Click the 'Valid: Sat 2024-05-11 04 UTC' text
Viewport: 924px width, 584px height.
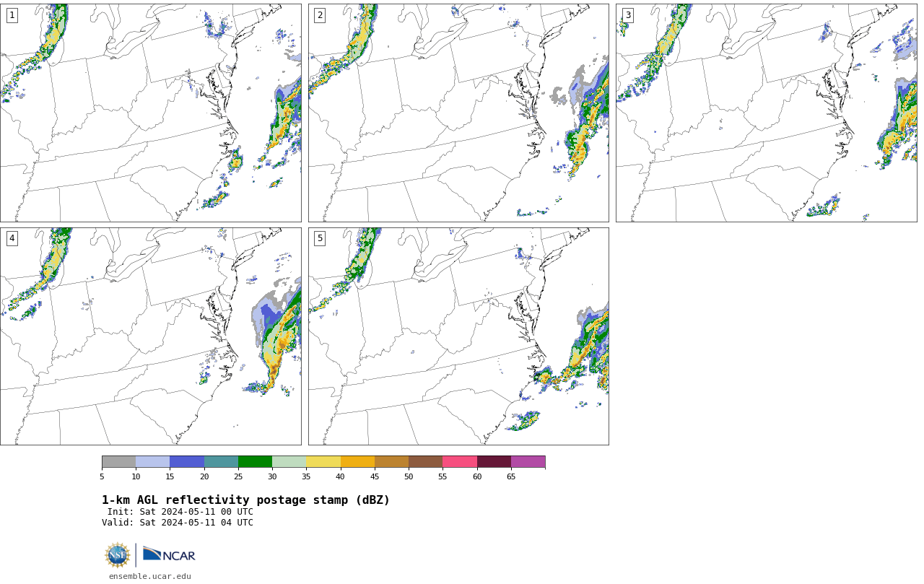click(178, 523)
